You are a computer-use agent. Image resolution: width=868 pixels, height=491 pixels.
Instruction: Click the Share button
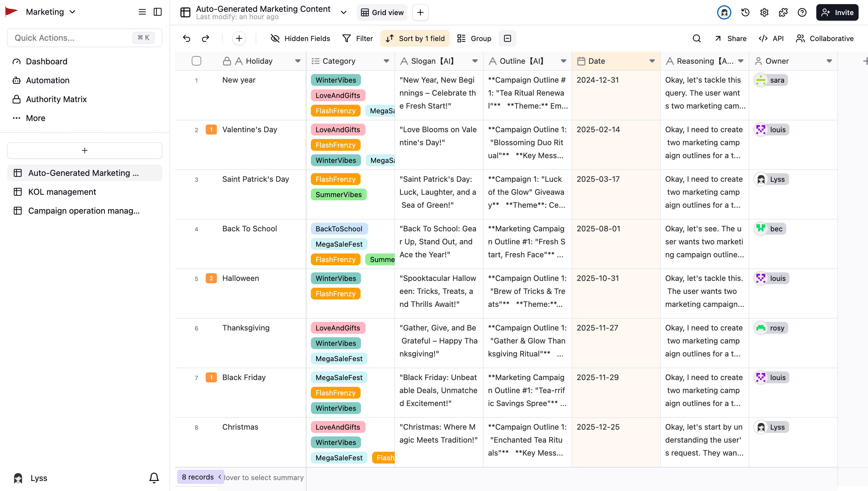(730, 38)
